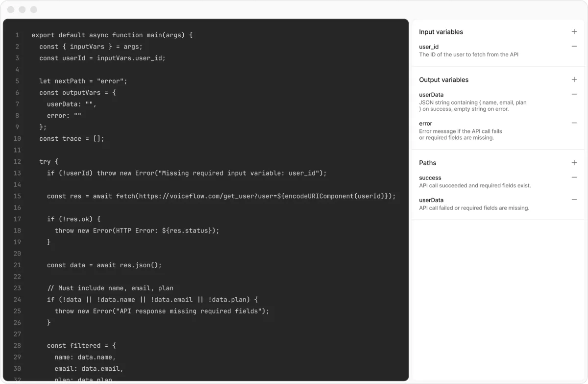The height and width of the screenshot is (384, 588).
Task: Remove the error output variable
Action: pyautogui.click(x=574, y=123)
